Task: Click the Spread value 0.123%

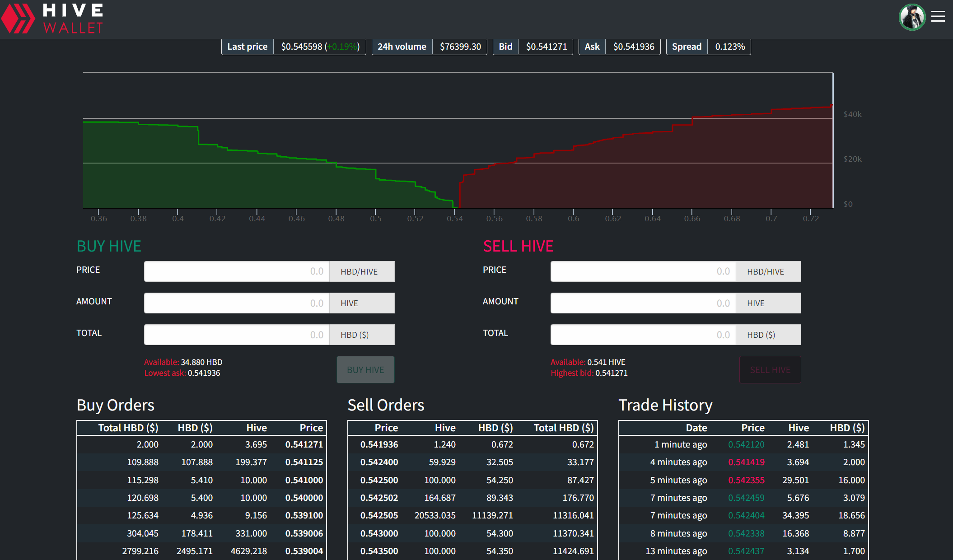Action: (x=730, y=47)
